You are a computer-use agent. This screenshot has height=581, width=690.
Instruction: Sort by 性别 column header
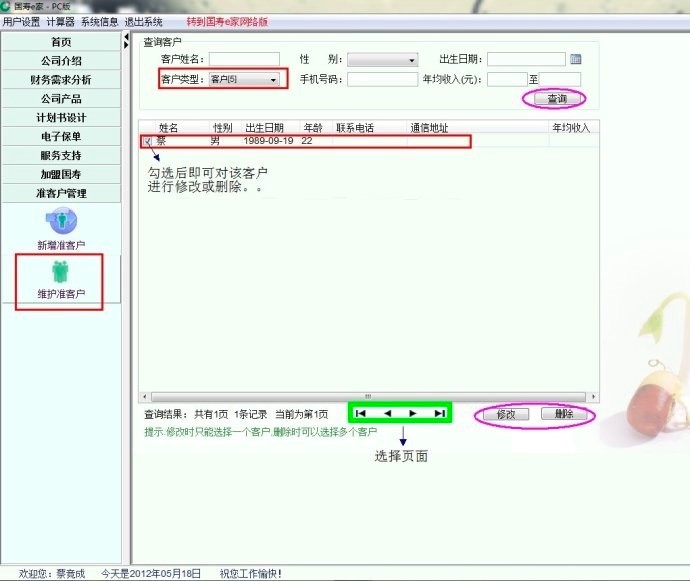coord(223,128)
